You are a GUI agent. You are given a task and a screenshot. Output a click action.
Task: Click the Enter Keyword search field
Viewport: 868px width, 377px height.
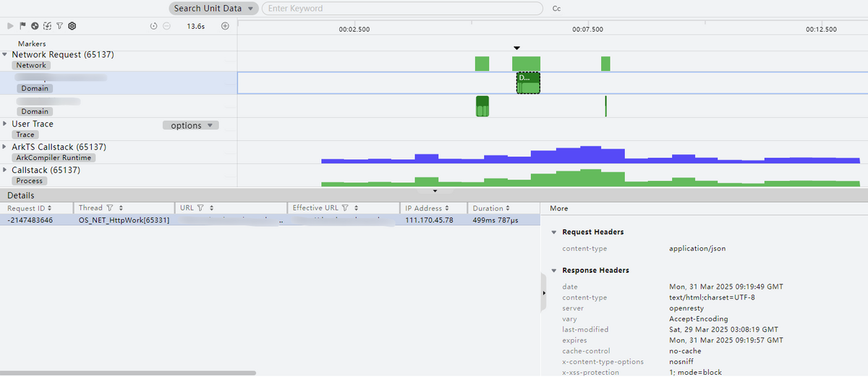pyautogui.click(x=401, y=9)
